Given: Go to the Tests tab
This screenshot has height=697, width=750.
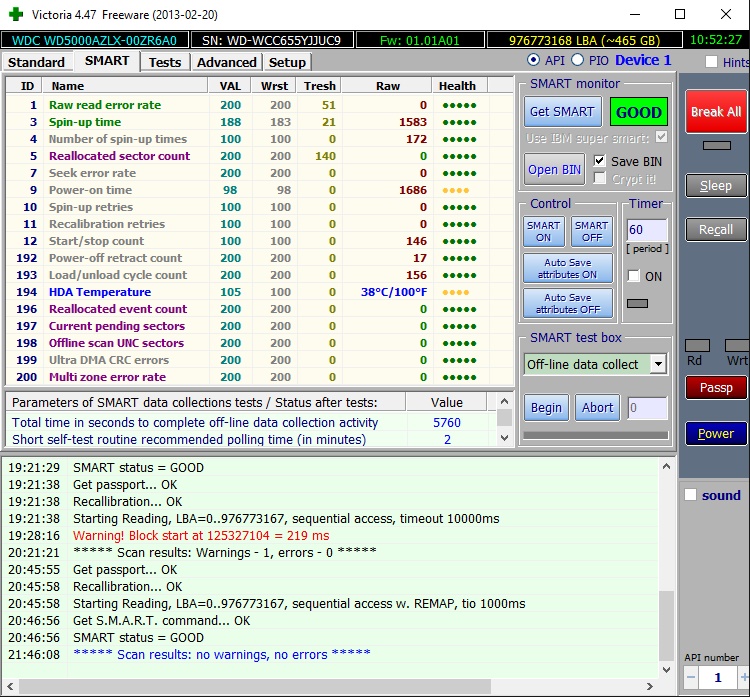Looking at the screenshot, I should 165,62.
